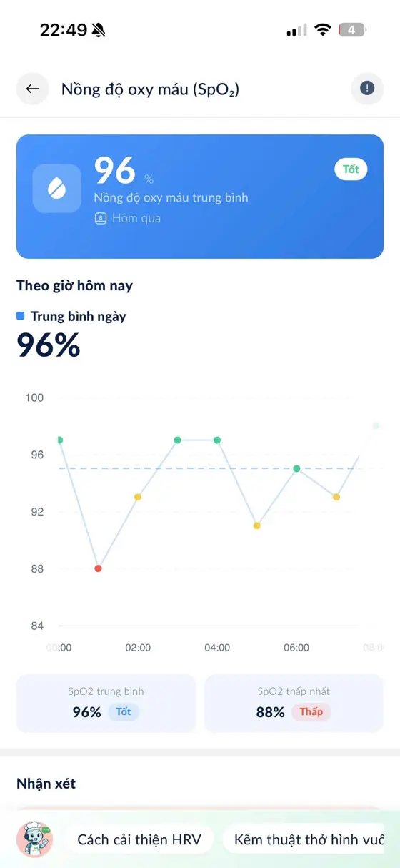Tap the red Thấp status badge
400x868 pixels.
coord(311,712)
